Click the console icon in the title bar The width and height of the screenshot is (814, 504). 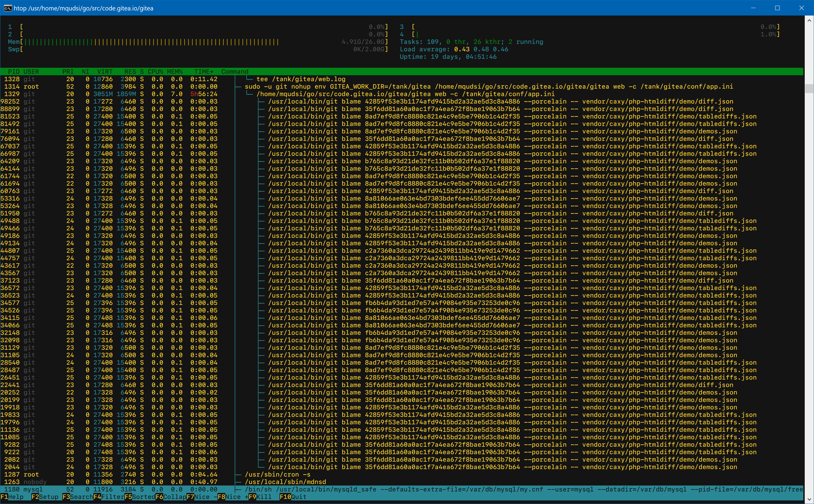click(x=8, y=8)
